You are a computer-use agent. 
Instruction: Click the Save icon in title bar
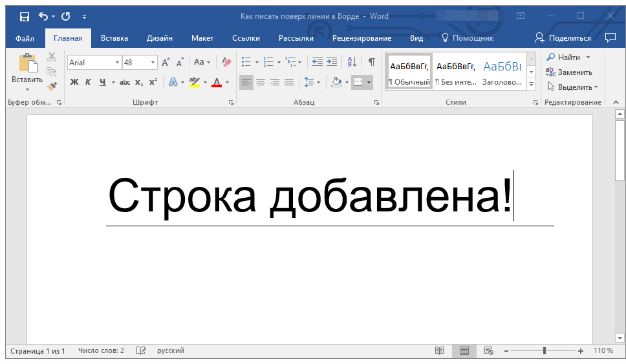(25, 16)
